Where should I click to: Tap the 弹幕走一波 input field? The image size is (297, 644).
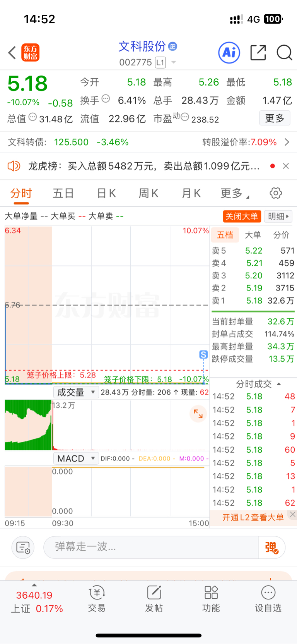click(x=151, y=547)
